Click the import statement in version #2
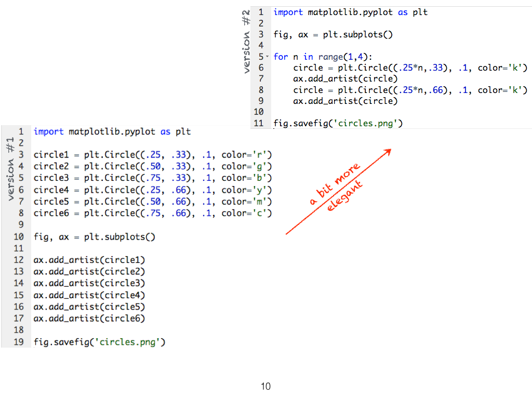This screenshot has width=532, height=399. (x=351, y=12)
